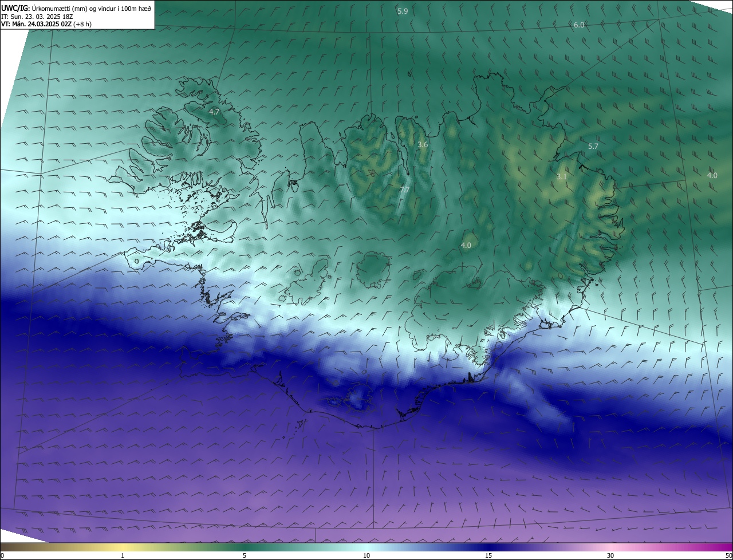The width and height of the screenshot is (733, 560).
Task: Click the 6.0 value on the map
Action: pyautogui.click(x=579, y=25)
